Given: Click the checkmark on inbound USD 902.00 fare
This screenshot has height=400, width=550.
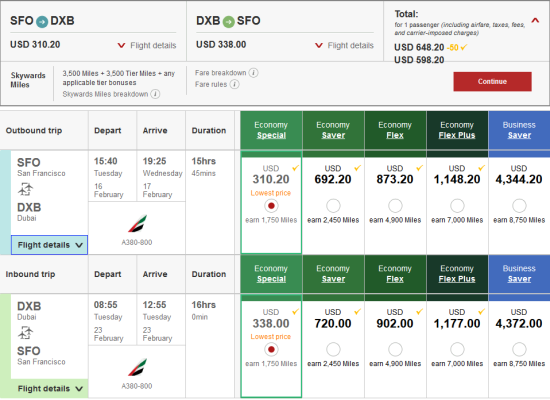Looking at the screenshot, I should tap(420, 312).
